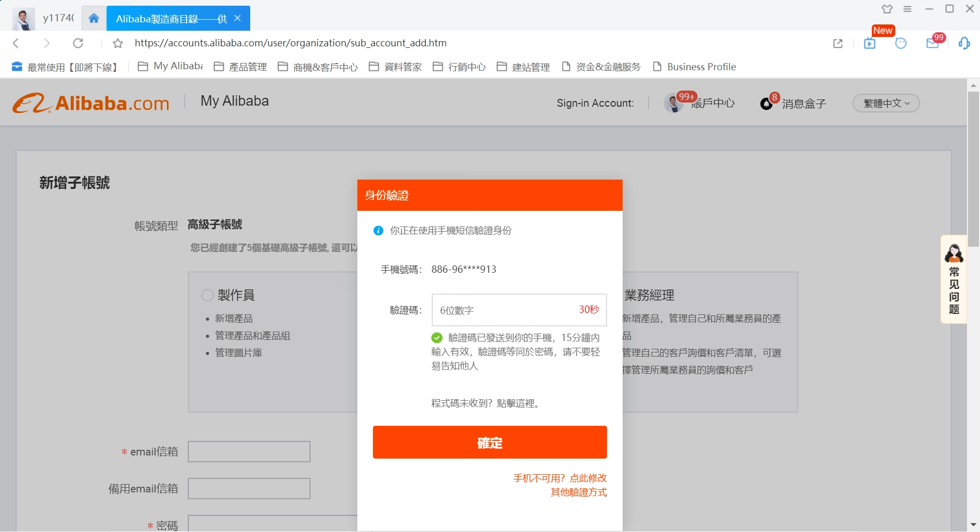Open 產品管理 bookmark folder

[x=241, y=67]
